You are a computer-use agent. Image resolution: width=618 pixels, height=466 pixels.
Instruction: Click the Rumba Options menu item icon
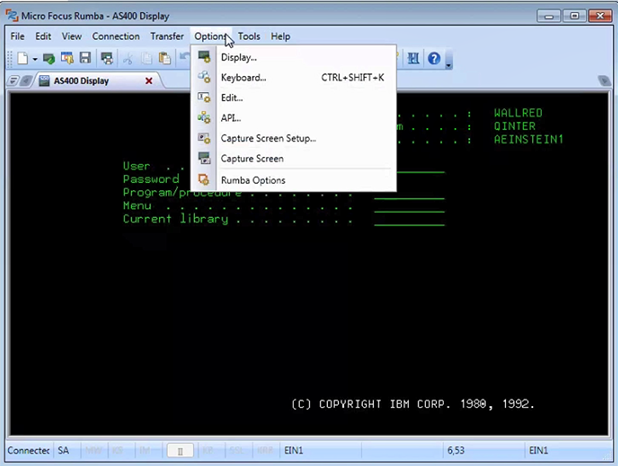(204, 180)
